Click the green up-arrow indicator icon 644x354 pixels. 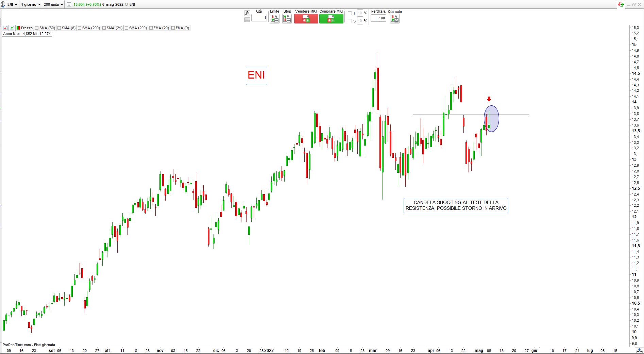coord(12,28)
